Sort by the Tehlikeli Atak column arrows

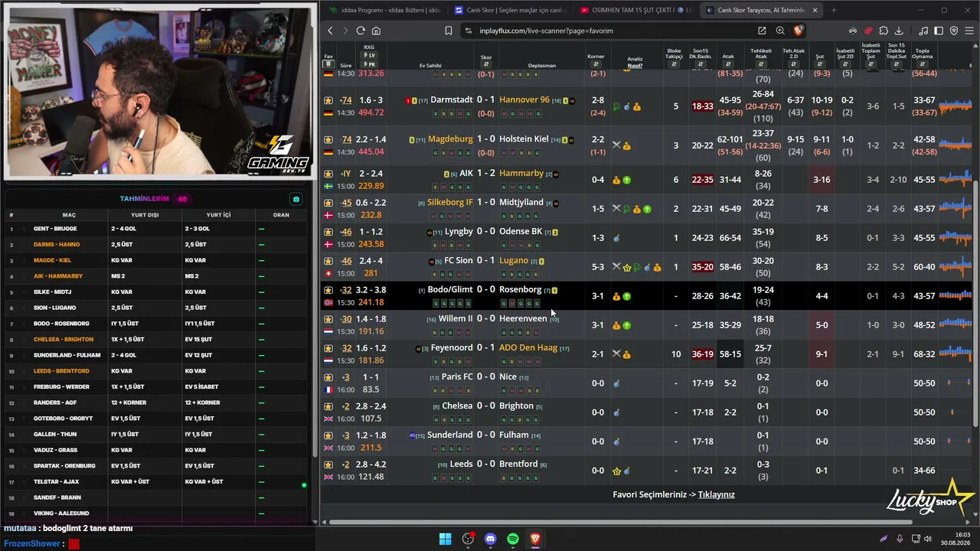coord(762,64)
